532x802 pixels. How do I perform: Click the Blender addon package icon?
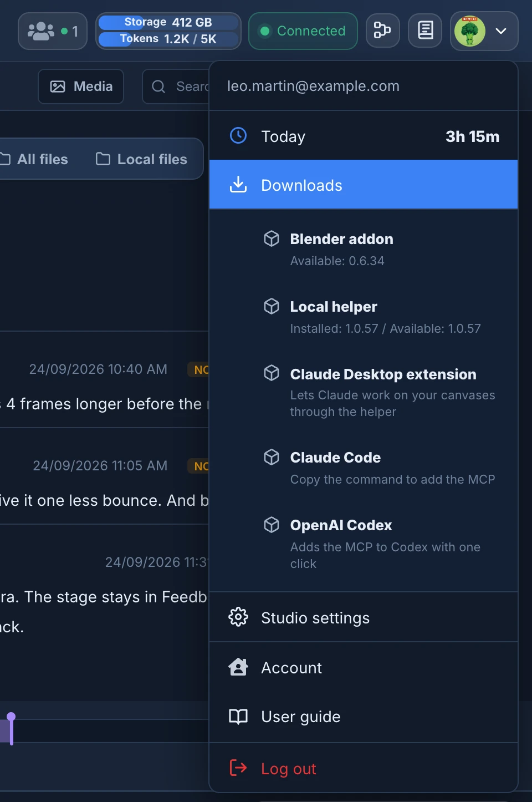pos(272,238)
